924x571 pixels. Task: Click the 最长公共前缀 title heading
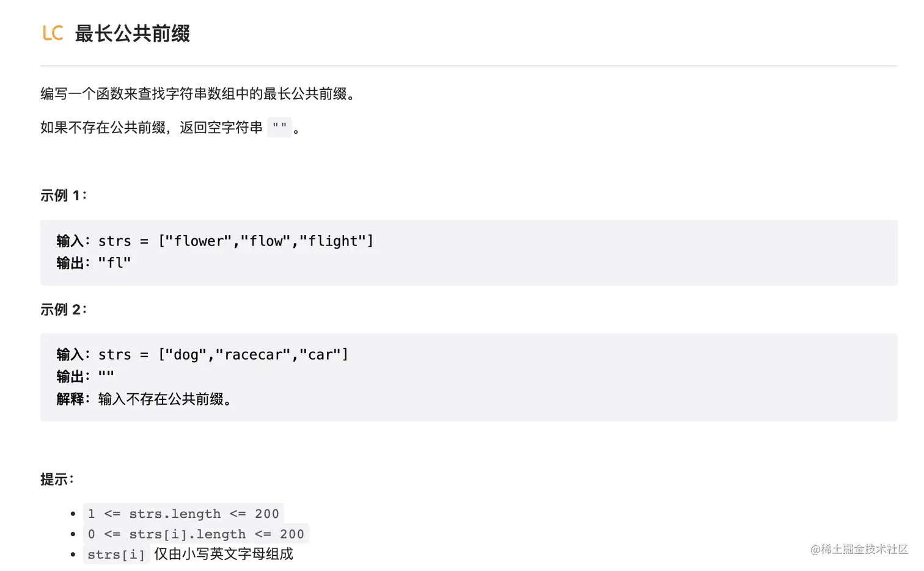coord(132,34)
